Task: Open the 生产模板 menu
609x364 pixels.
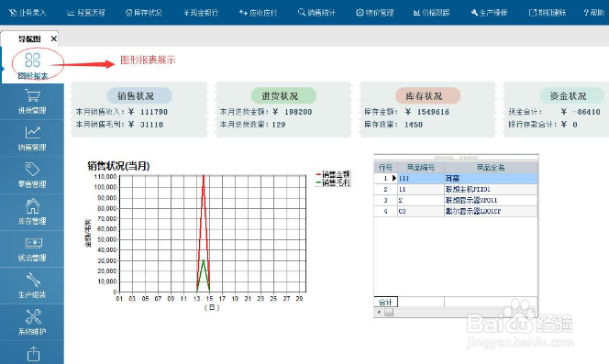Action: (490, 13)
